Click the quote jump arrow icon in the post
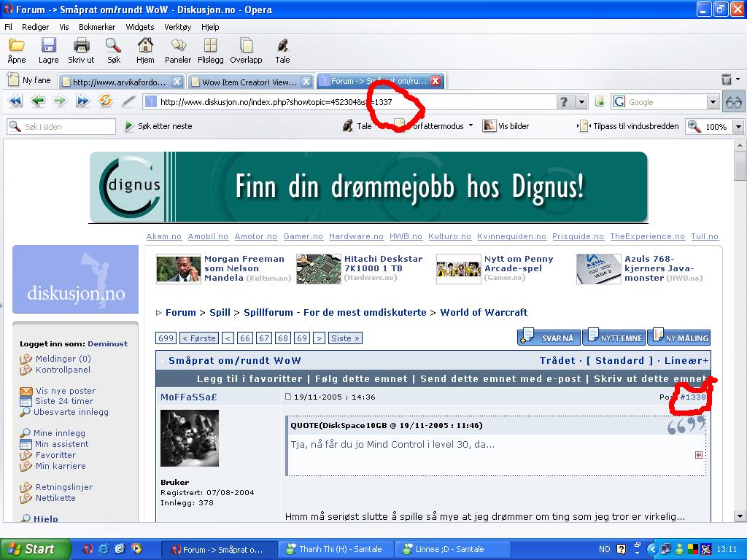 tap(699, 455)
